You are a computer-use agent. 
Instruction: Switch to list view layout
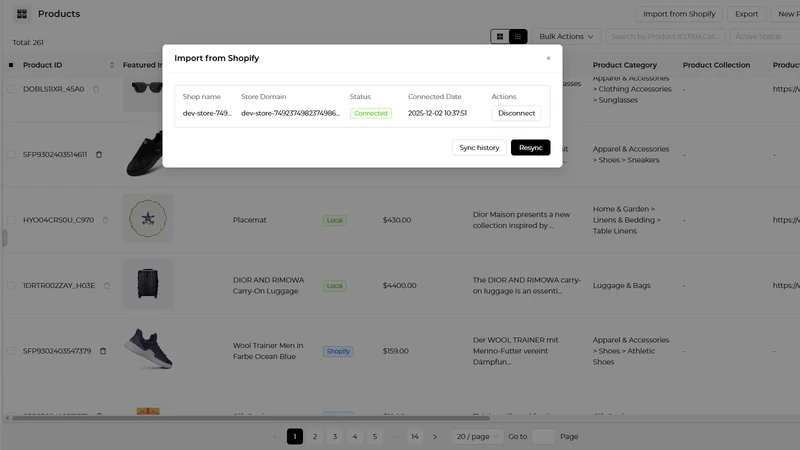(x=518, y=36)
